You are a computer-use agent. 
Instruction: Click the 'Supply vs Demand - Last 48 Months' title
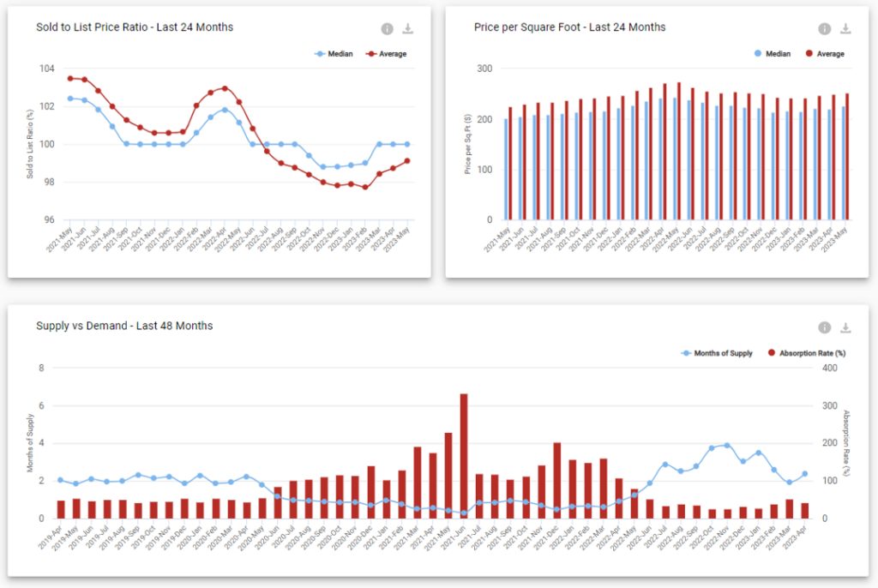point(124,326)
